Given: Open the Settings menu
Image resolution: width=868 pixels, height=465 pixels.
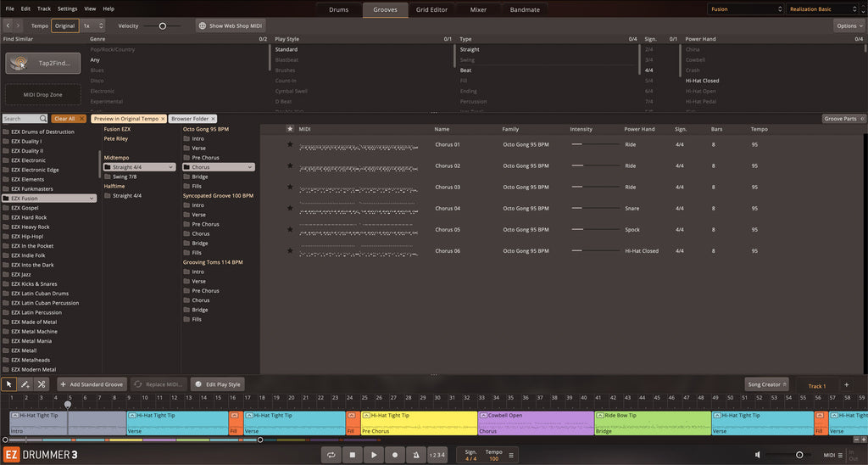Looking at the screenshot, I should [x=67, y=8].
